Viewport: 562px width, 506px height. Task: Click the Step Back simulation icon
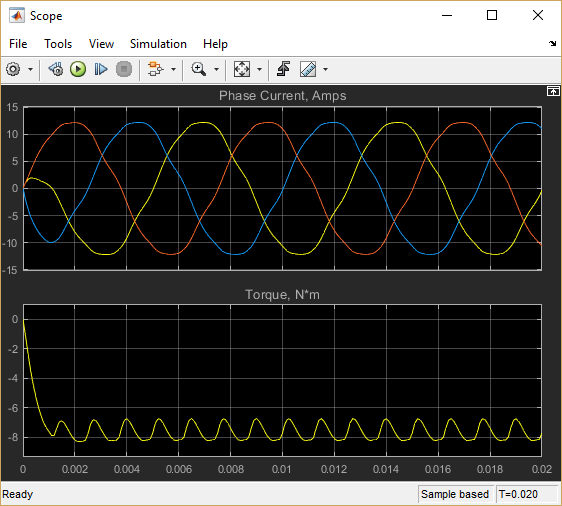pyautogui.click(x=56, y=69)
